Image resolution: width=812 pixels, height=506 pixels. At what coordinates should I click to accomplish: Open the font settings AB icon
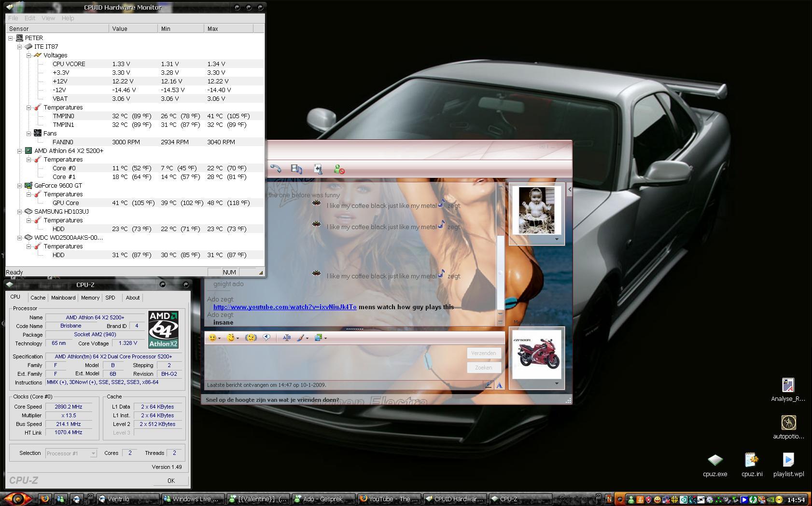point(286,338)
